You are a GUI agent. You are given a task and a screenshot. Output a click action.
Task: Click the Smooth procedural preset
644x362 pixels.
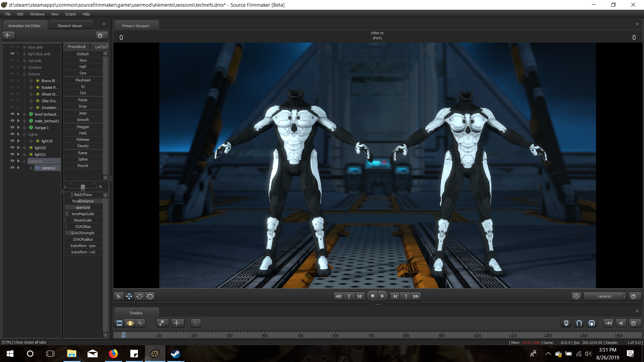tap(83, 120)
